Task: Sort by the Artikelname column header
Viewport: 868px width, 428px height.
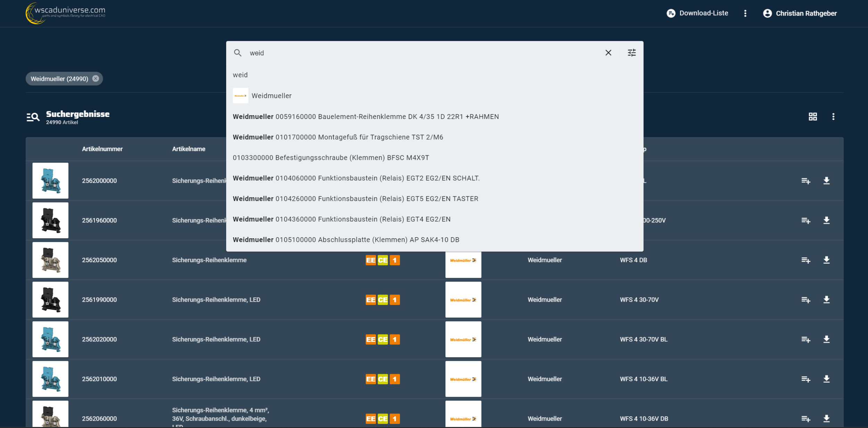Action: [189, 149]
